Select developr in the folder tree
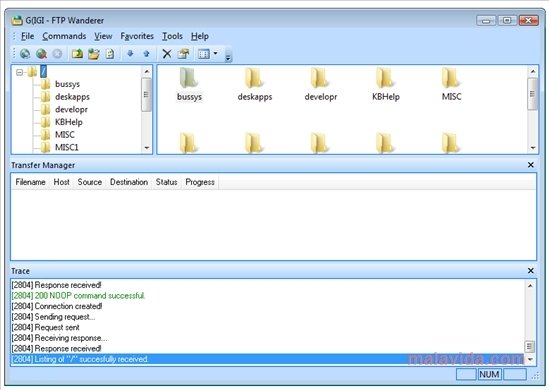This screenshot has height=390, width=549. coord(71,109)
